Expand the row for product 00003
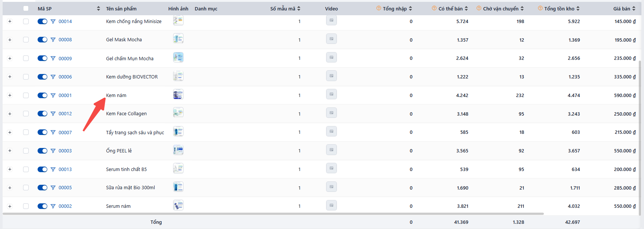Image resolution: width=644 pixels, height=229 pixels. click(10, 151)
